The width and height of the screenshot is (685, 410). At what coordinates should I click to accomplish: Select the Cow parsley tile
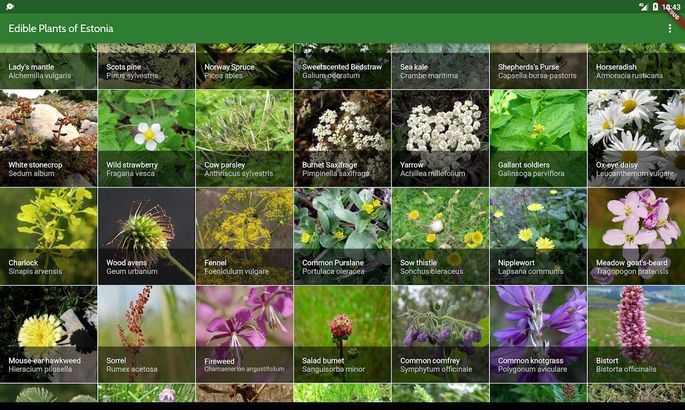(x=245, y=138)
